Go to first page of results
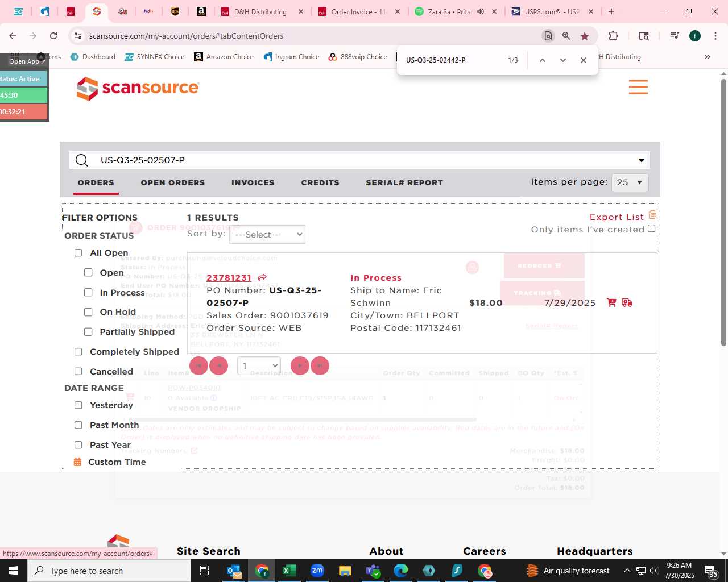 [198, 365]
